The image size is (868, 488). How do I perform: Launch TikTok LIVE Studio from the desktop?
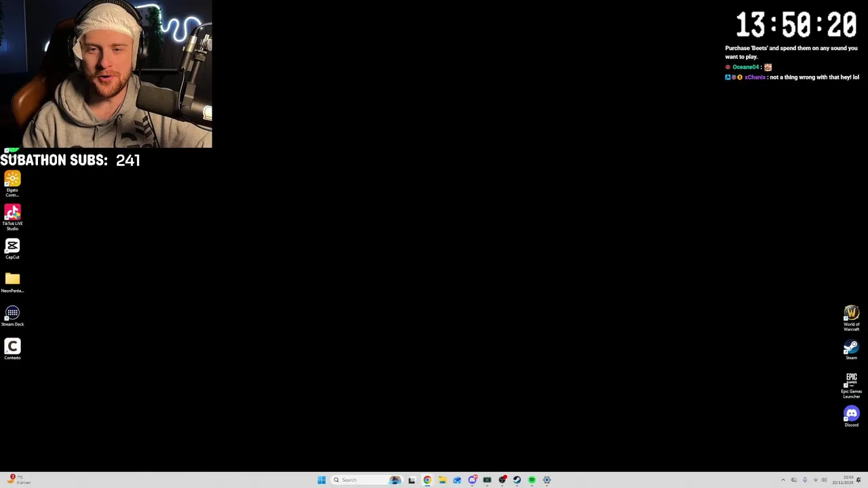tap(12, 217)
